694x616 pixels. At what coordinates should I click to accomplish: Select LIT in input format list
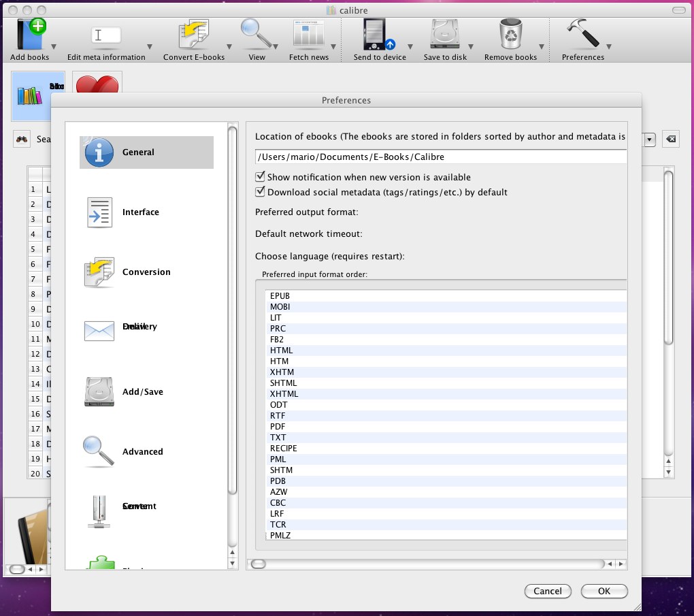pyautogui.click(x=446, y=317)
